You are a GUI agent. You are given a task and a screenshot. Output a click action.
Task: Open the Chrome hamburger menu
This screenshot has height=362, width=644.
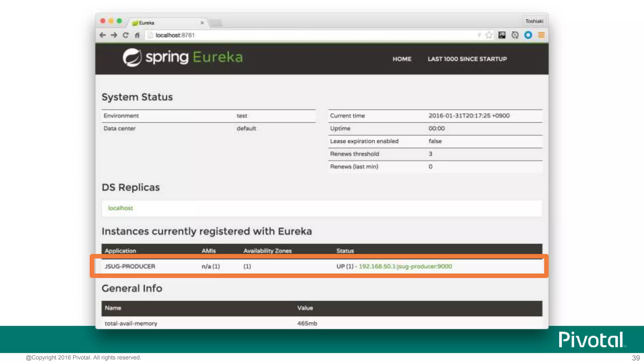coord(541,35)
